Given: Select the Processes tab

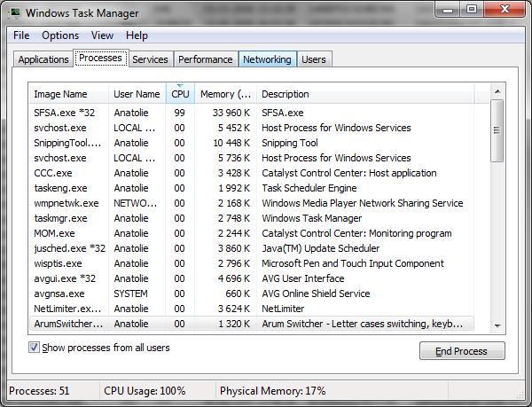Looking at the screenshot, I should pos(100,58).
